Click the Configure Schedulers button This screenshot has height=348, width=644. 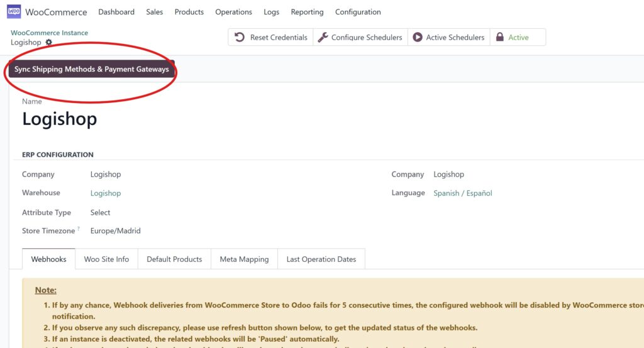point(360,37)
